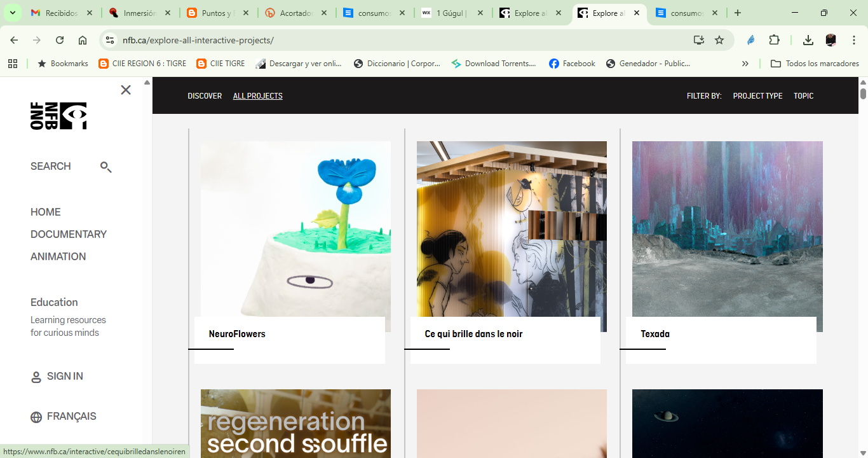Select the 1 Gúgul browser tab
Image resolution: width=868 pixels, height=458 pixels.
[452, 12]
